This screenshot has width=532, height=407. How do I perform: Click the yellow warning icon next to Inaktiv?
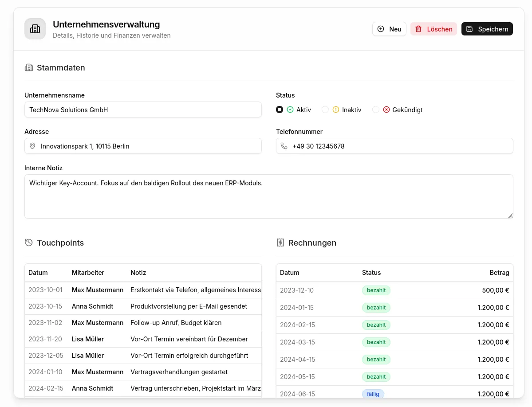336,110
